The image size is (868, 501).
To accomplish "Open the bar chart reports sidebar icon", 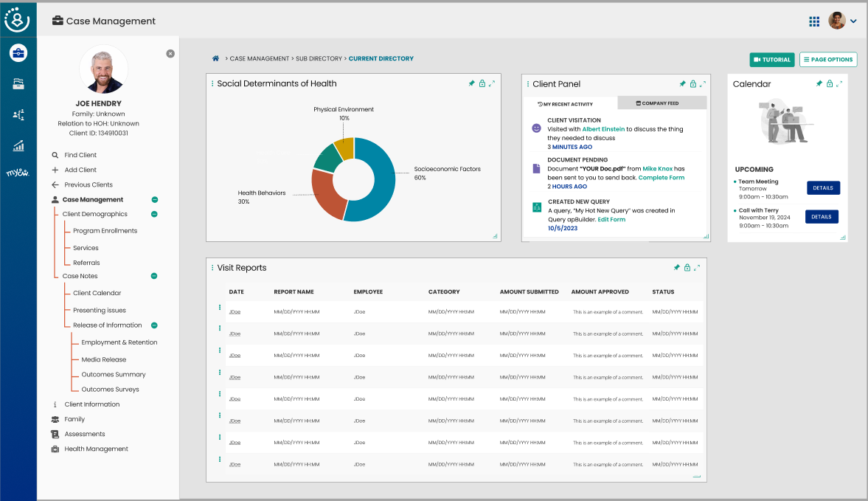I will click(x=18, y=145).
